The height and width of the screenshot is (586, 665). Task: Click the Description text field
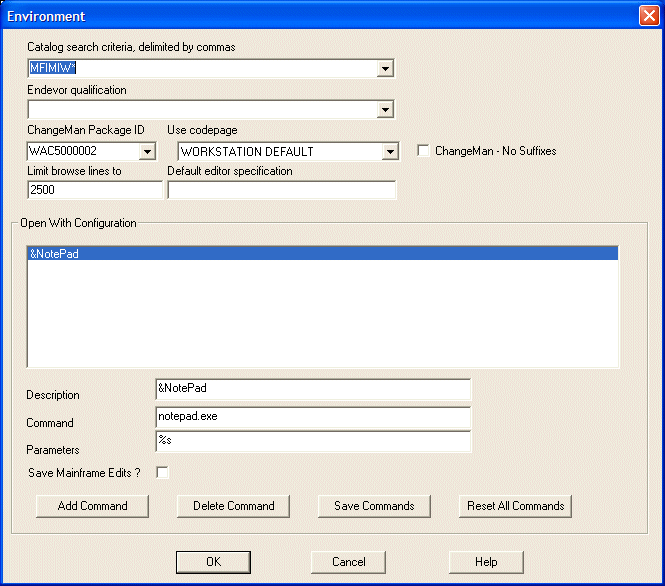(x=312, y=388)
